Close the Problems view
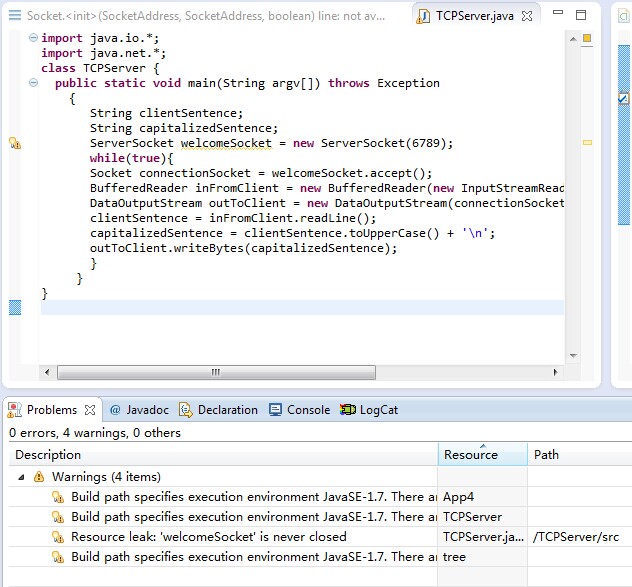The image size is (632, 587). pos(90,410)
